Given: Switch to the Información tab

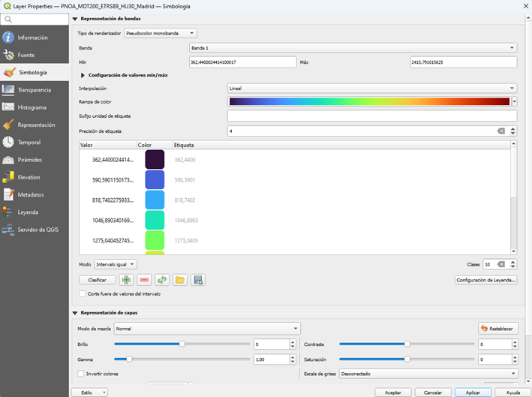Looking at the screenshot, I should [32, 38].
